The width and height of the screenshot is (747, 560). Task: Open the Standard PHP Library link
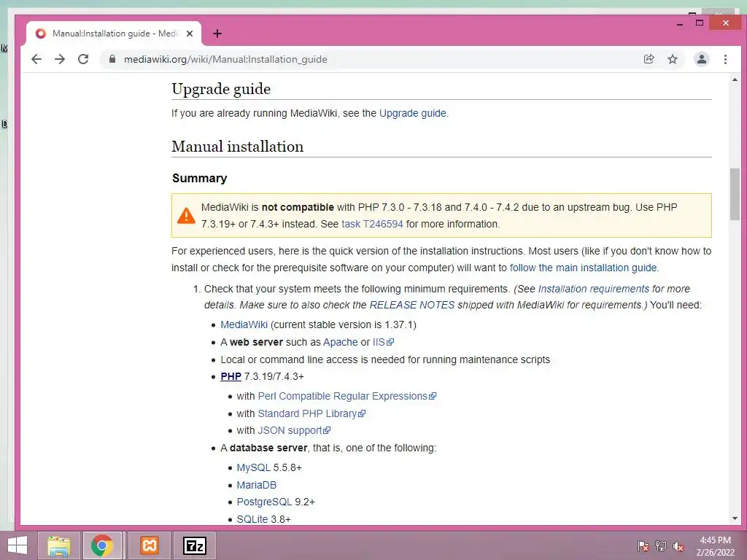tap(311, 413)
